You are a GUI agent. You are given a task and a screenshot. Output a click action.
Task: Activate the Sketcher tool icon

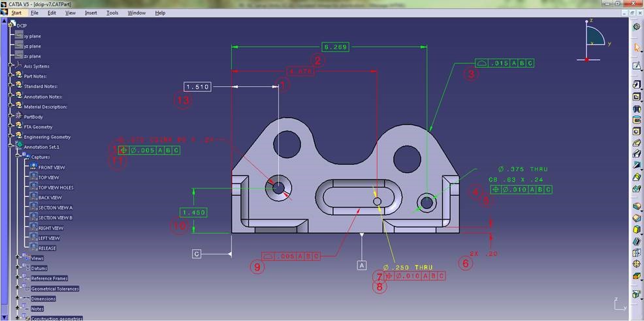(x=637, y=67)
